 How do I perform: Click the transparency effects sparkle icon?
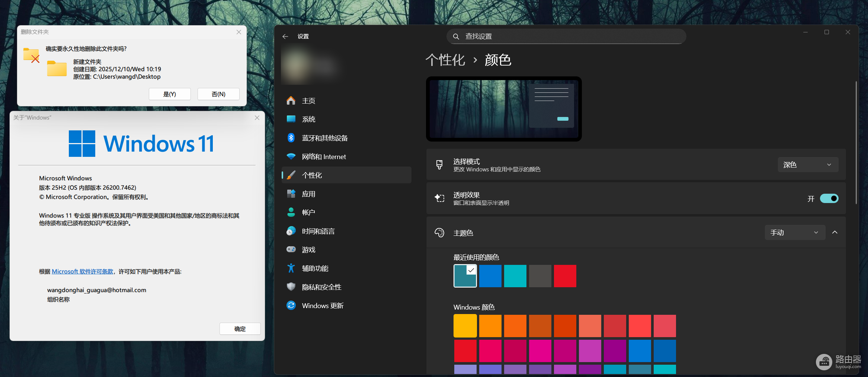click(439, 198)
